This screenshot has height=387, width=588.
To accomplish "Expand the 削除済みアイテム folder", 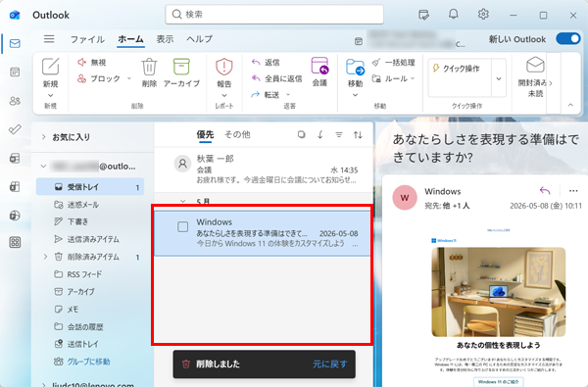I will point(45,257).
